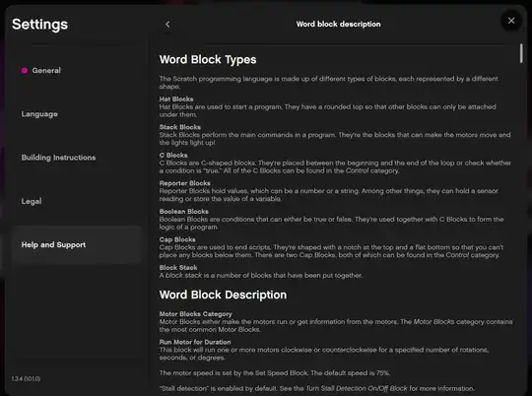Open the Building Instructions section
The height and width of the screenshot is (396, 532).
pos(58,158)
